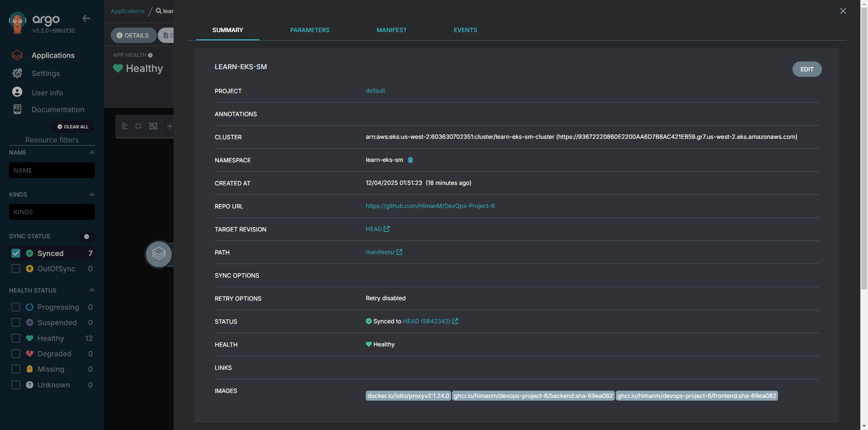Check the Degraded health status filter
This screenshot has width=868, height=430.
(15, 354)
